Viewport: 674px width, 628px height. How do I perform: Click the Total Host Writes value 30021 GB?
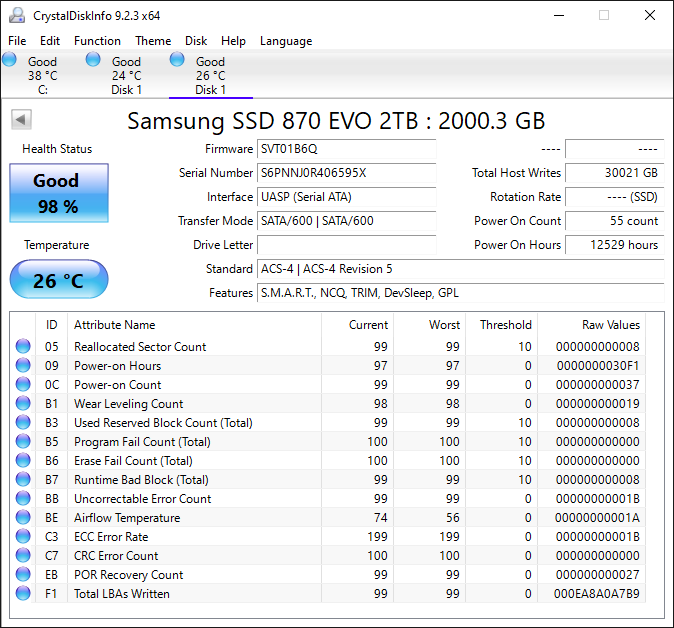click(x=615, y=173)
